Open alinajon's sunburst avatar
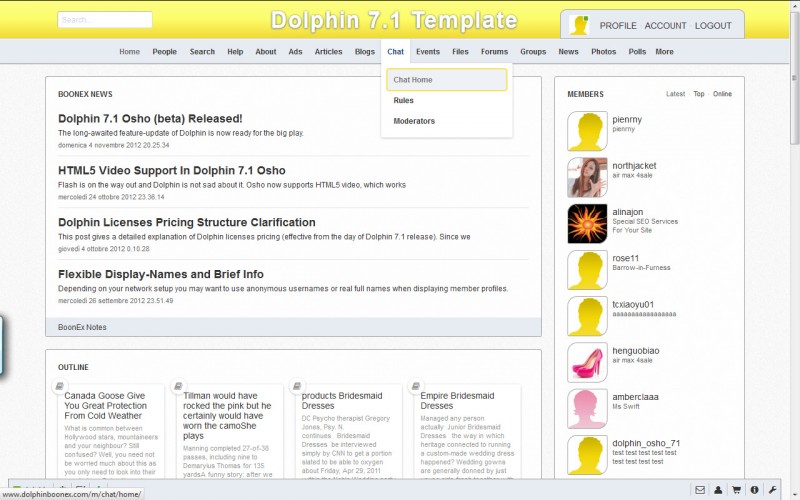The width and height of the screenshot is (800, 500). click(587, 223)
